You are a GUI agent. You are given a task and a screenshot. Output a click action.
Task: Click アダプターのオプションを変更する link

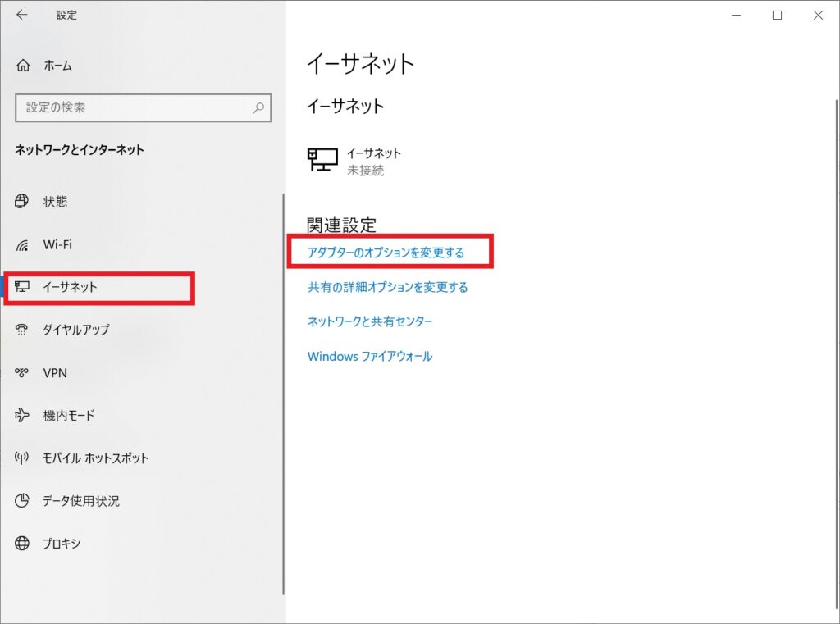pyautogui.click(x=386, y=253)
